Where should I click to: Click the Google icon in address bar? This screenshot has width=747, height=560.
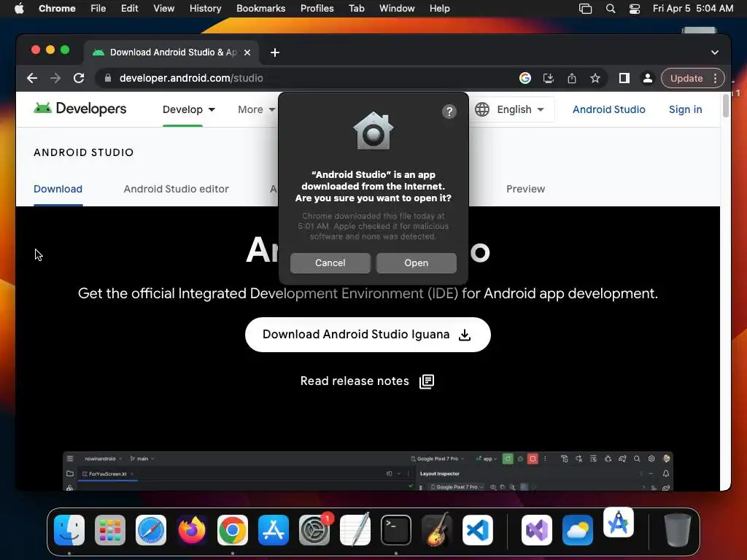[525, 78]
